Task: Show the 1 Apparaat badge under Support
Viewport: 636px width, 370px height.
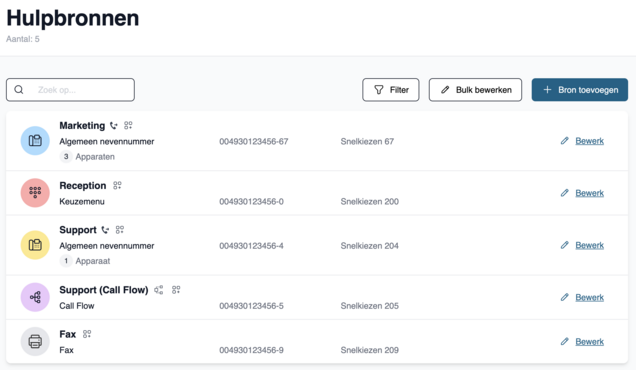Action: 85,261
